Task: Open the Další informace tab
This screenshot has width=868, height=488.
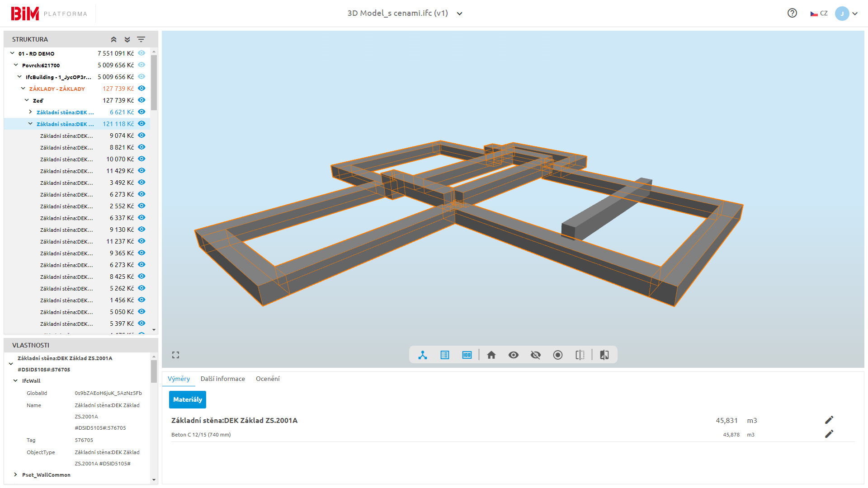Action: click(222, 379)
